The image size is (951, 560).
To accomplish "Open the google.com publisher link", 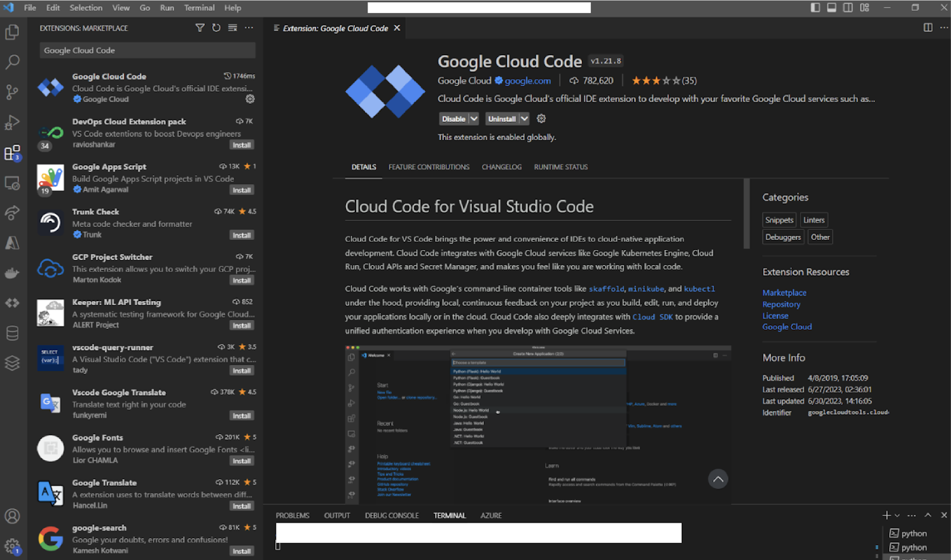I will pos(528,81).
